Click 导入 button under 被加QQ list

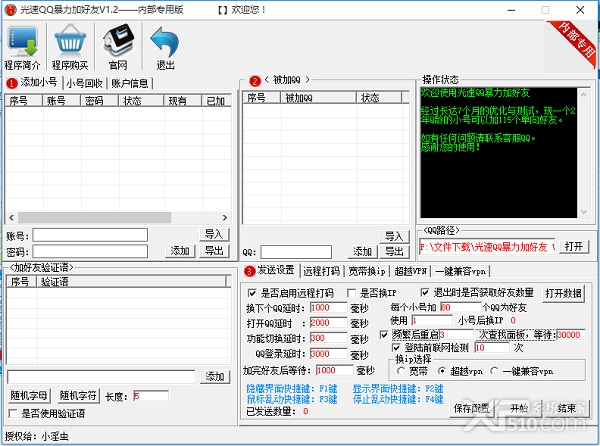[395, 236]
